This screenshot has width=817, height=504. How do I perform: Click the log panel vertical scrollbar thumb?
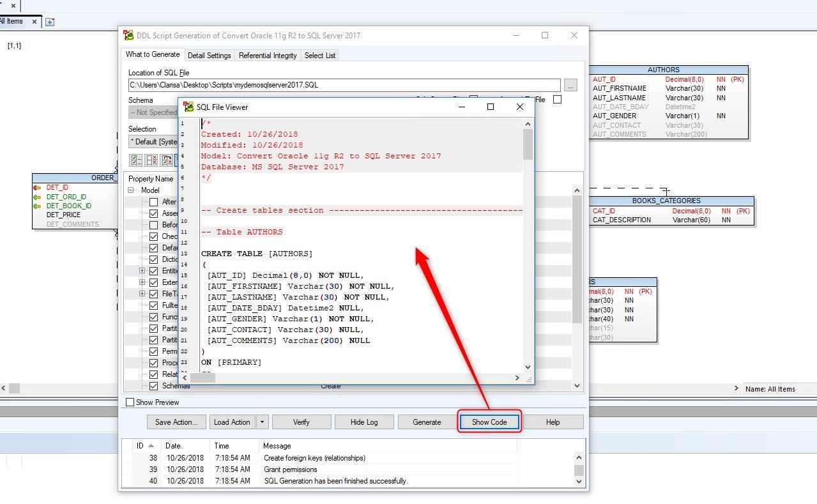click(x=579, y=470)
